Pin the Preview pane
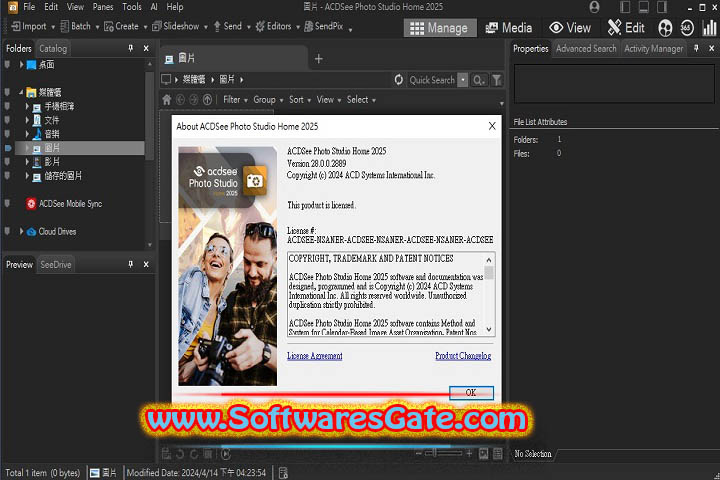720x480 pixels. coord(130,265)
